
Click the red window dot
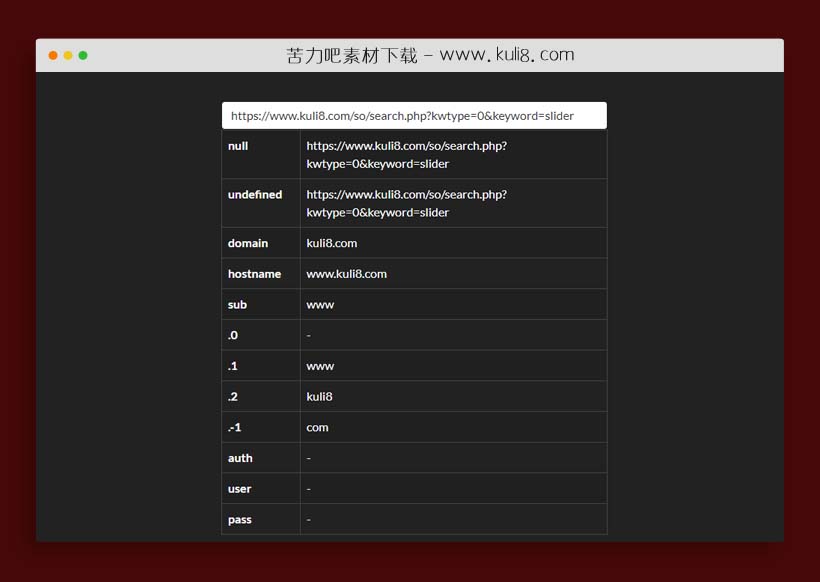[x=53, y=55]
